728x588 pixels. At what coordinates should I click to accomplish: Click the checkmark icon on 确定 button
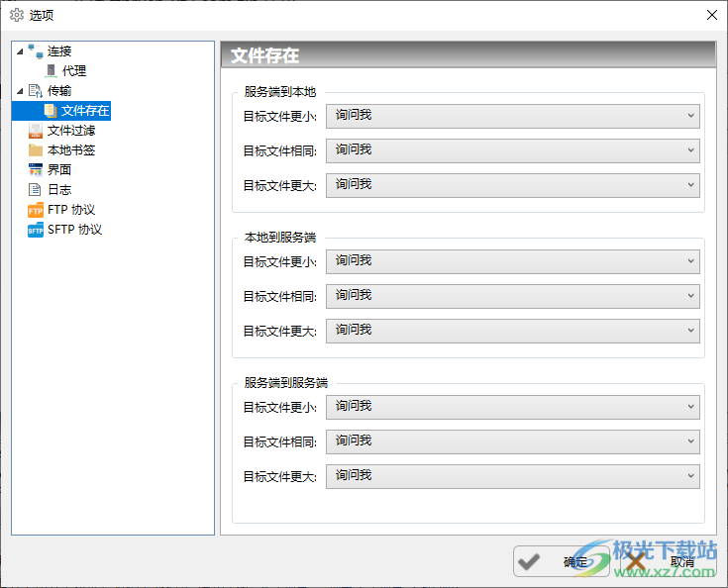529,561
